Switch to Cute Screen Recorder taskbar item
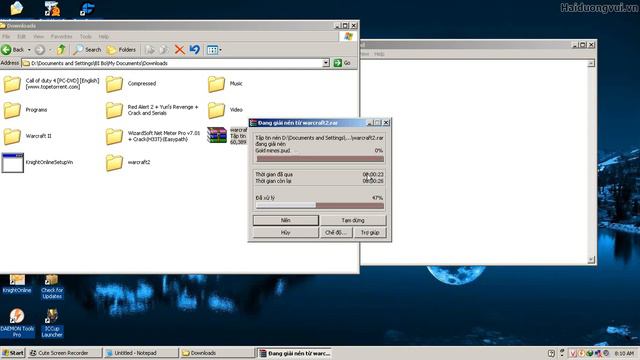This screenshot has height=360, width=640. (64, 353)
